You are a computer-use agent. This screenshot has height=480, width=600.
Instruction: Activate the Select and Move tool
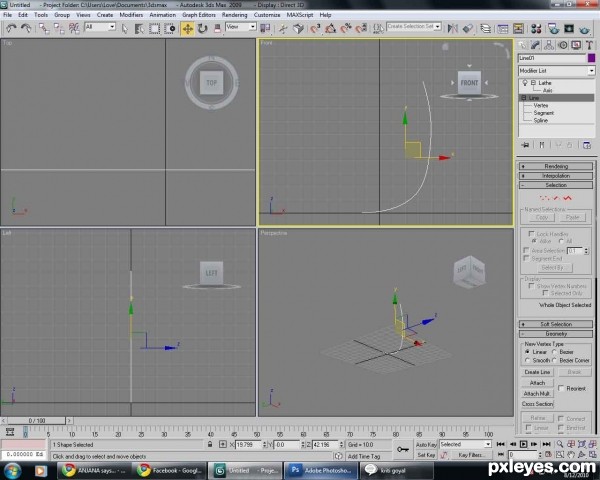pos(188,29)
